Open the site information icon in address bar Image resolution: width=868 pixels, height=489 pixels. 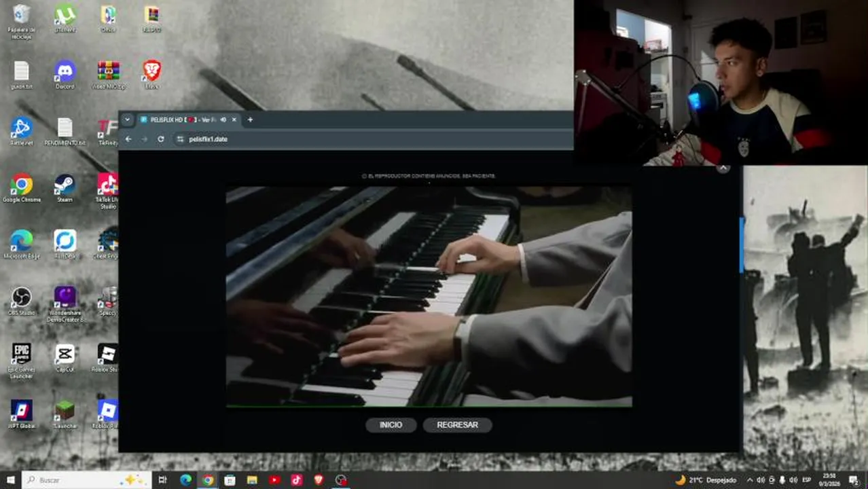(x=180, y=139)
